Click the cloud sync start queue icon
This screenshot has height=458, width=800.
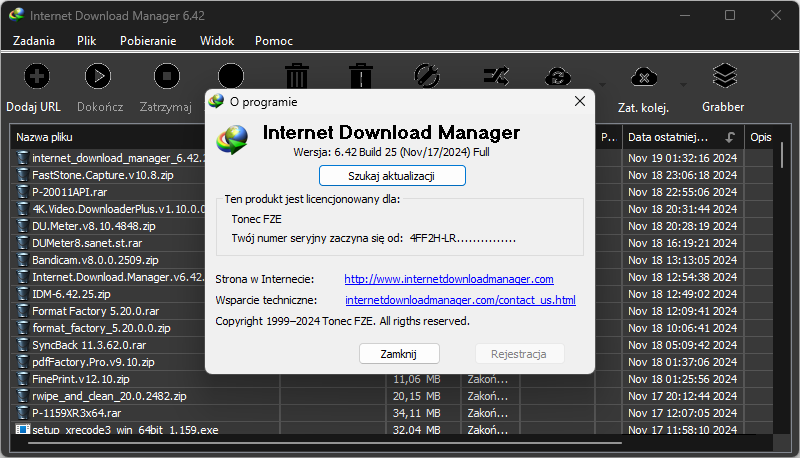[x=558, y=77]
